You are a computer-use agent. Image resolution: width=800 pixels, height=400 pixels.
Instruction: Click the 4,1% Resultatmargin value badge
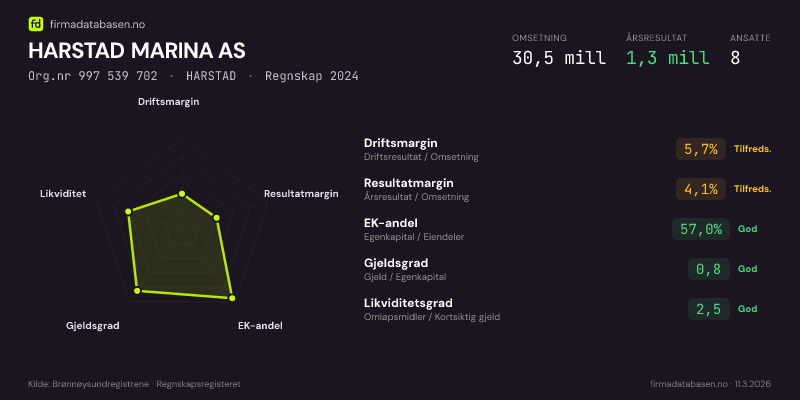point(701,189)
